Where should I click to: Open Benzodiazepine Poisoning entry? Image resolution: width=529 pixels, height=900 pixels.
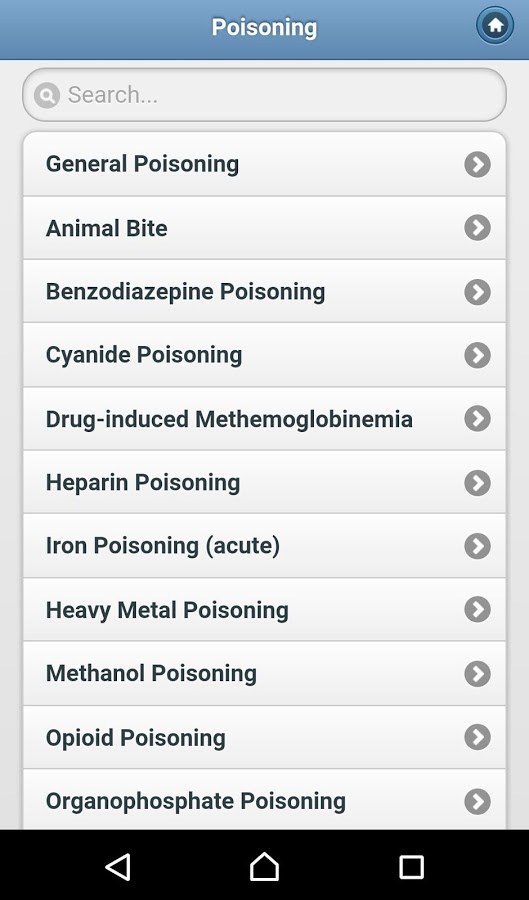click(x=264, y=292)
